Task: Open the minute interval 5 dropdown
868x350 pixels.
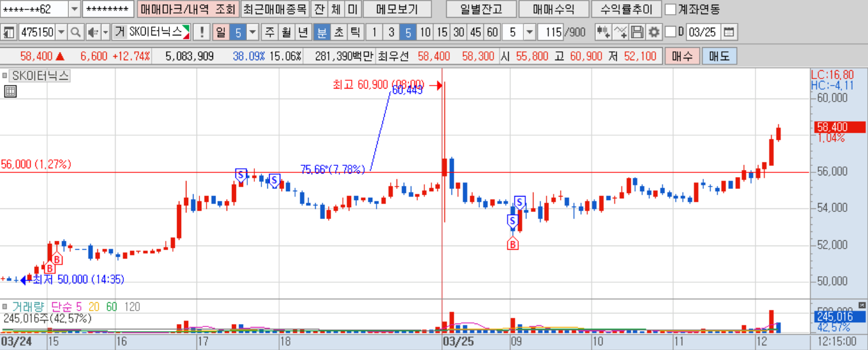Action: click(529, 32)
